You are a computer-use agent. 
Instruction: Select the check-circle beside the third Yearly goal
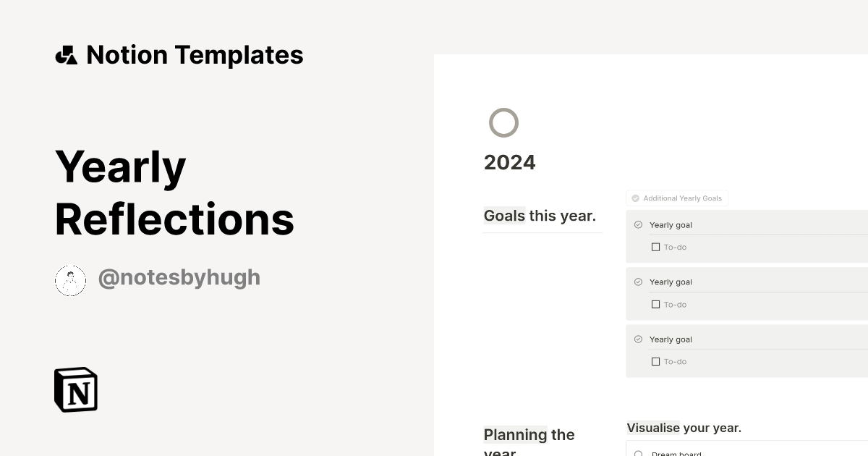[638, 339]
